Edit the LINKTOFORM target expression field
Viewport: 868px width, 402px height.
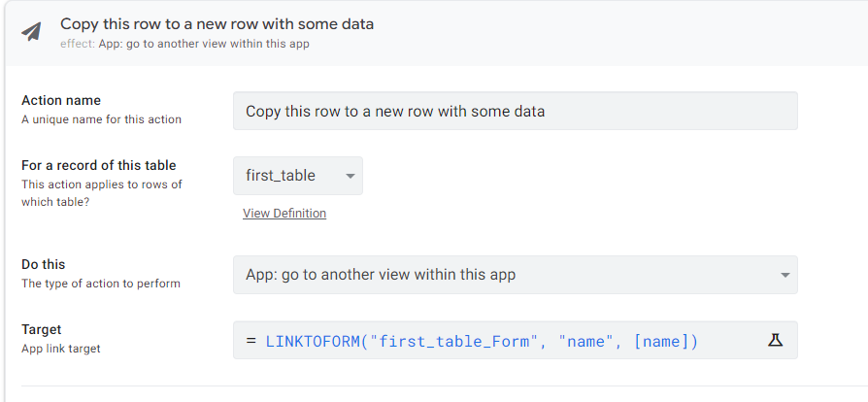[x=515, y=340]
